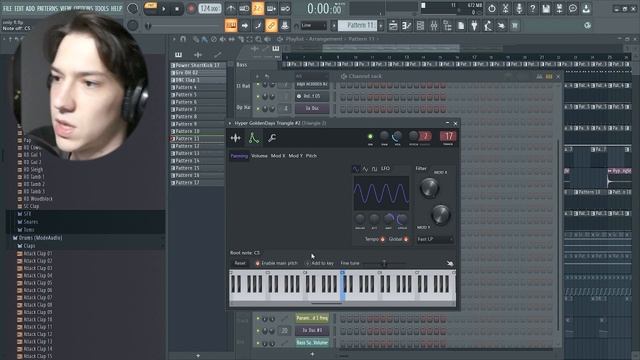Click the Filter MOD X knob
The height and width of the screenshot is (360, 640).
click(x=429, y=188)
